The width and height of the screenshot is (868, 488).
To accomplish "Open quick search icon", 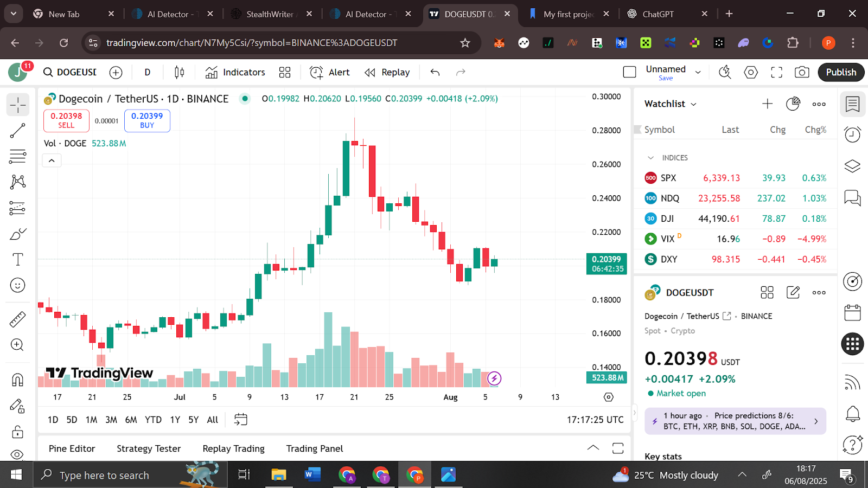I will pyautogui.click(x=725, y=72).
